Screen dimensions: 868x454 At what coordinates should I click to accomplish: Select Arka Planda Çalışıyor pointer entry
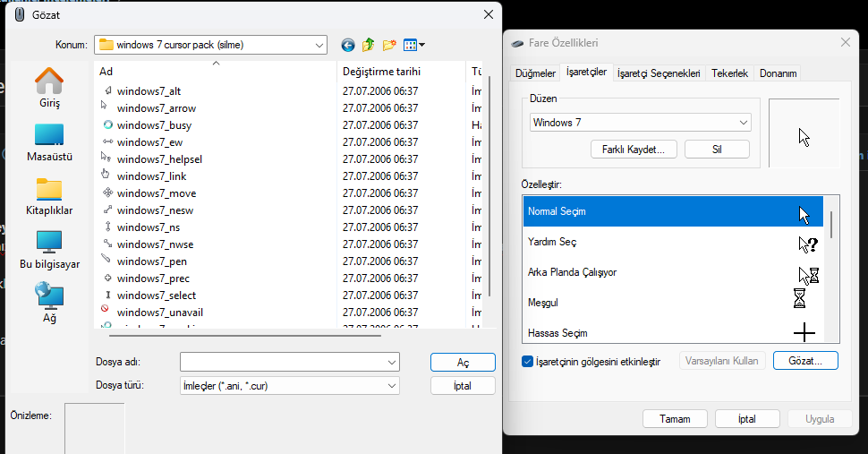pyautogui.click(x=673, y=272)
